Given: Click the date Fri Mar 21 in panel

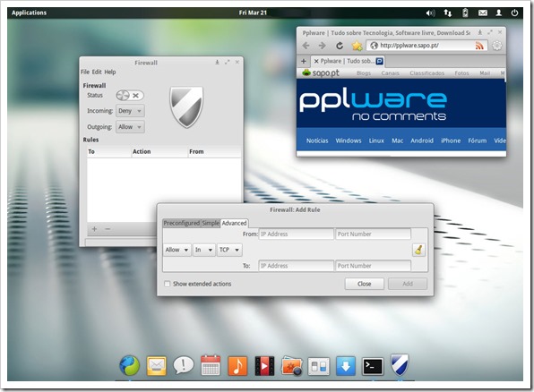Looking at the screenshot, I should point(253,13).
